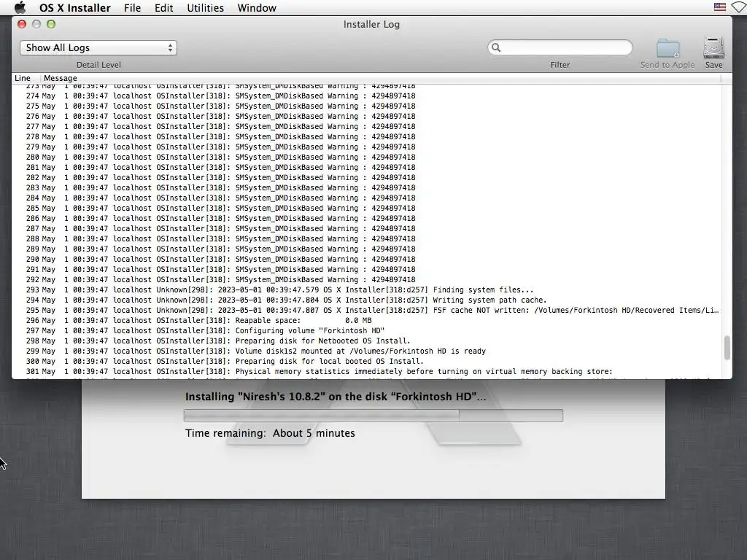Select log line 296 Reapable space

pyautogui.click(x=367, y=321)
